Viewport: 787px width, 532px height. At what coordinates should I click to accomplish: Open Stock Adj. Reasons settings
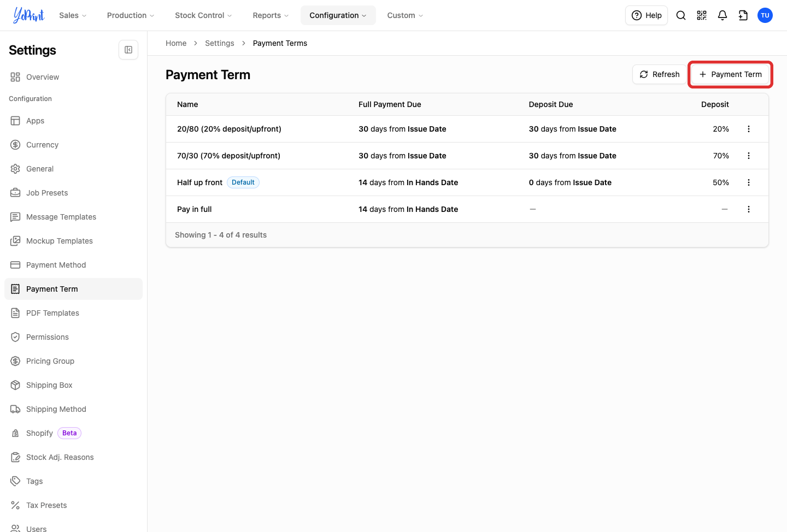point(73,457)
